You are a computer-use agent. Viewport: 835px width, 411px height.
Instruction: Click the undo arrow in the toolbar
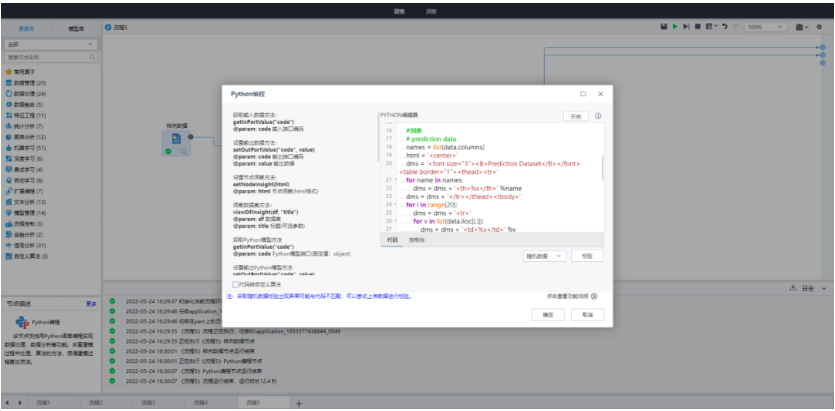724,27
